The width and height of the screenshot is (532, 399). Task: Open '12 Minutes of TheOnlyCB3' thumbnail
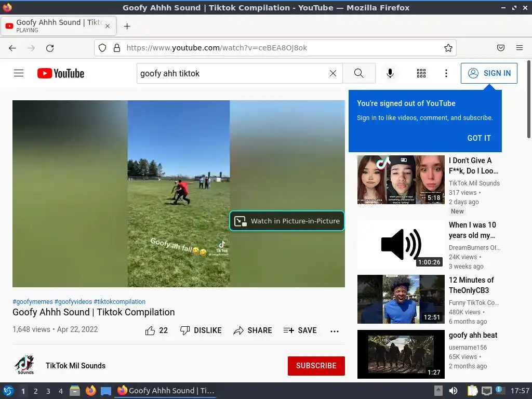coord(401,299)
